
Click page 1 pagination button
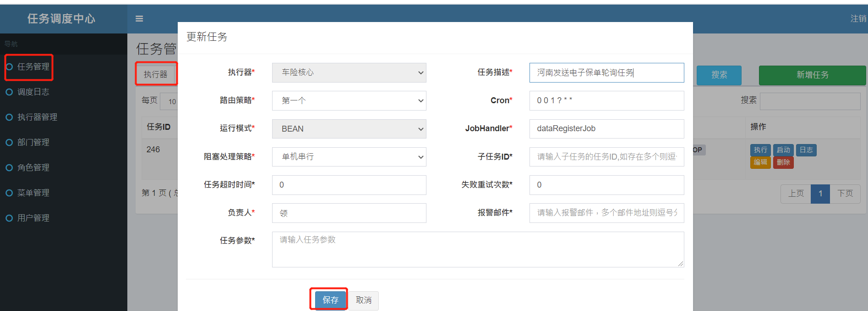tap(820, 194)
